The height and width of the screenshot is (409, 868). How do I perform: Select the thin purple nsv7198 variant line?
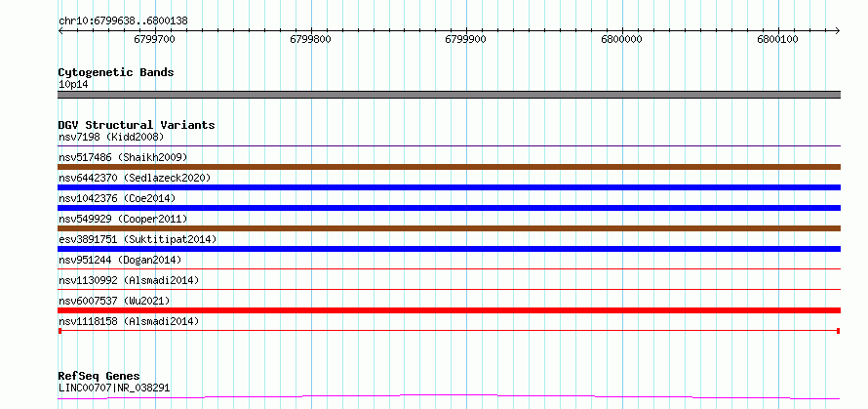coord(449,146)
